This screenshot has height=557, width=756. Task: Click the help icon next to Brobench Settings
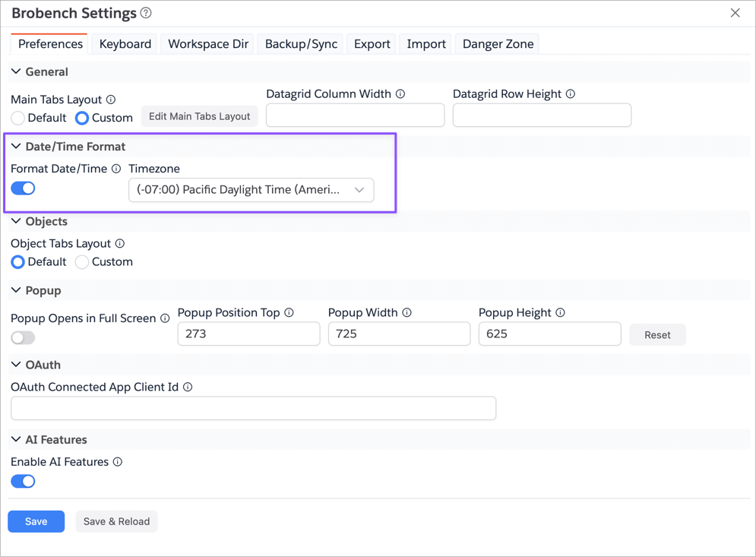146,13
